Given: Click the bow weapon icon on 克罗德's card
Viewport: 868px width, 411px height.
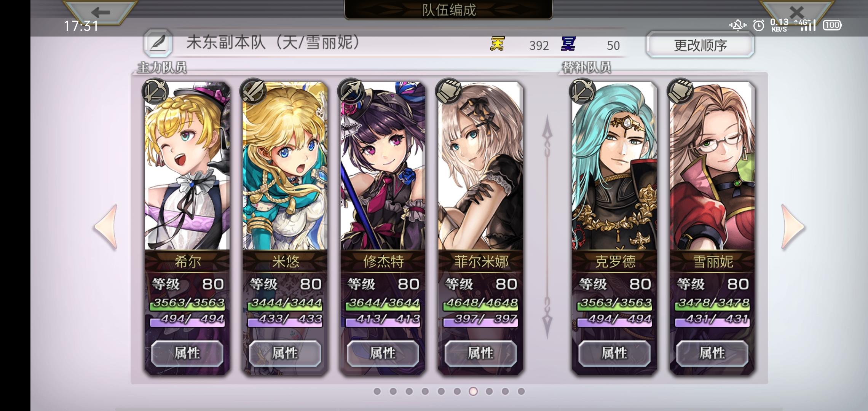Looking at the screenshot, I should pyautogui.click(x=582, y=91).
